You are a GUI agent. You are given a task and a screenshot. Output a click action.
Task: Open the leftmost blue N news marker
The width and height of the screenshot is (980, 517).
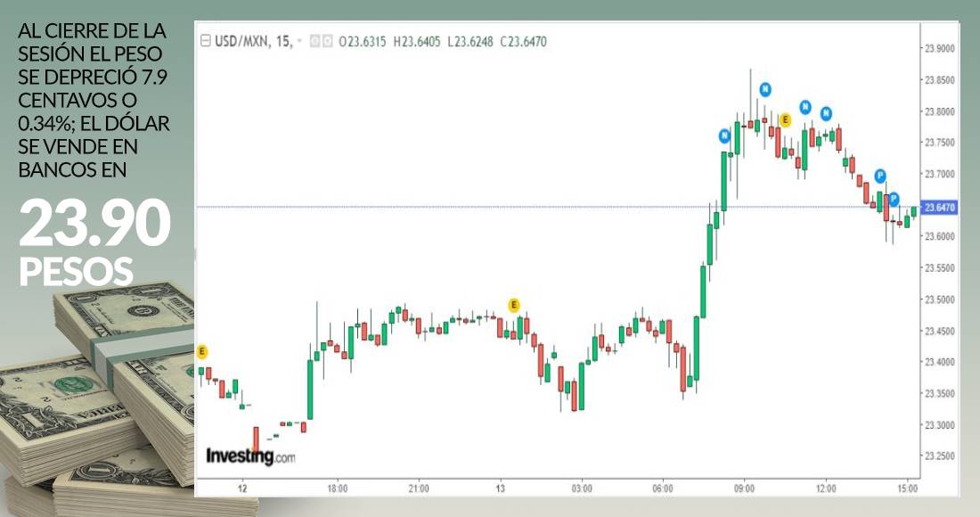(725, 136)
